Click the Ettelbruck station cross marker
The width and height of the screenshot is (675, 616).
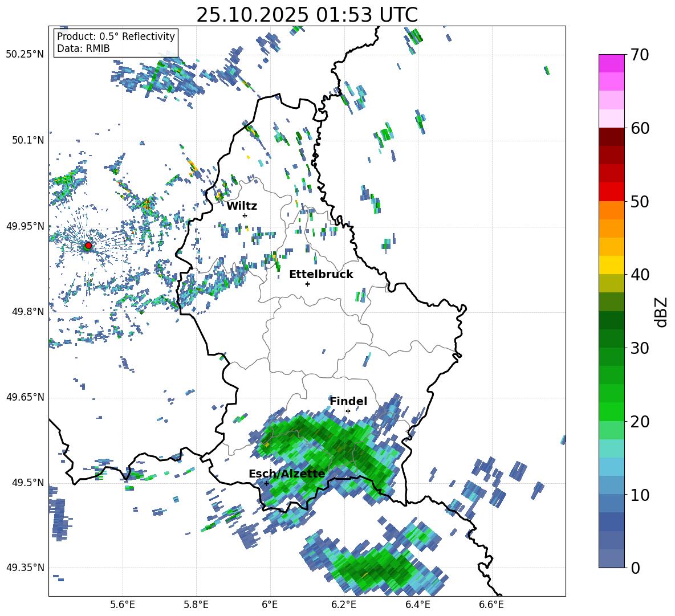307,284
